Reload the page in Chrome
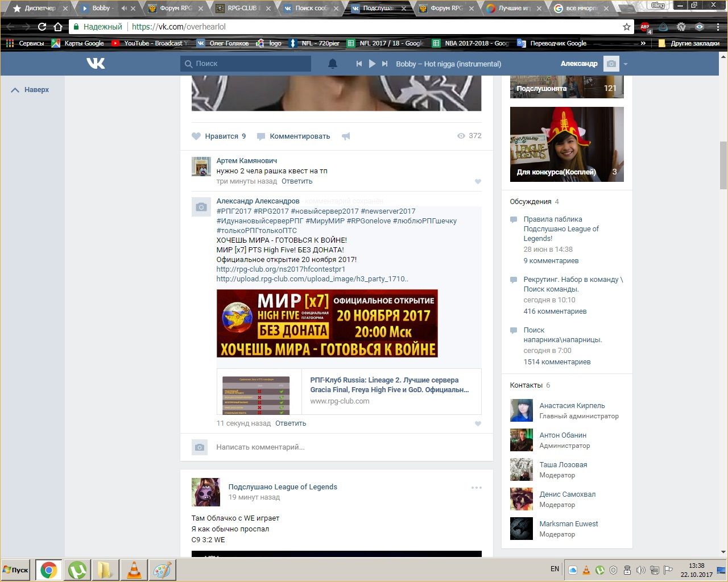 pyautogui.click(x=42, y=27)
